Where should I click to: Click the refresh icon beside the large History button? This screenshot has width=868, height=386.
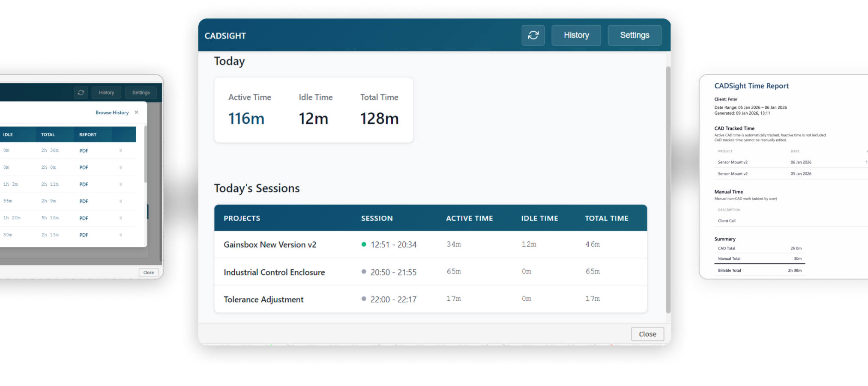(533, 35)
